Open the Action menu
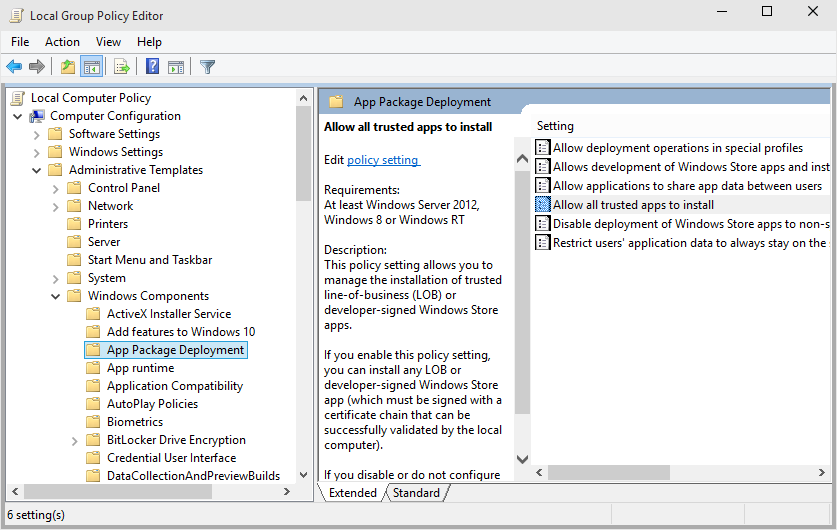Viewport: 837px width, 530px height. pyautogui.click(x=62, y=42)
